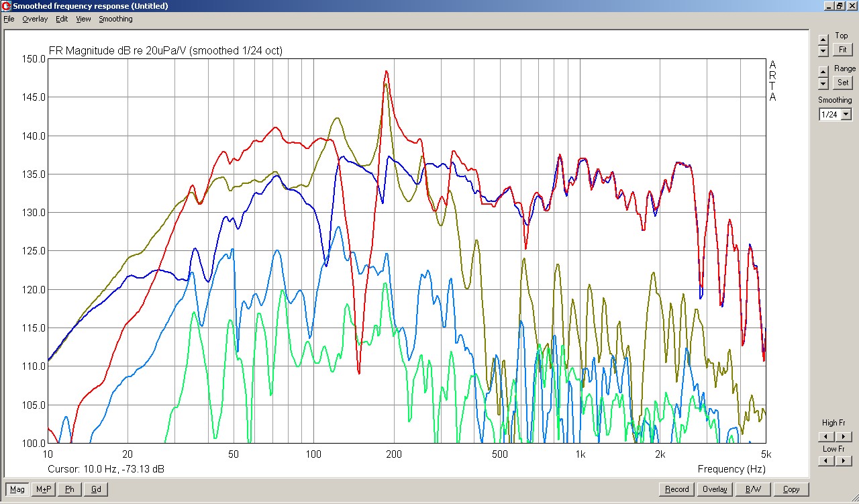Toggle the M+P magnitude and phase view
This screenshot has width=859, height=504.
coord(44,489)
